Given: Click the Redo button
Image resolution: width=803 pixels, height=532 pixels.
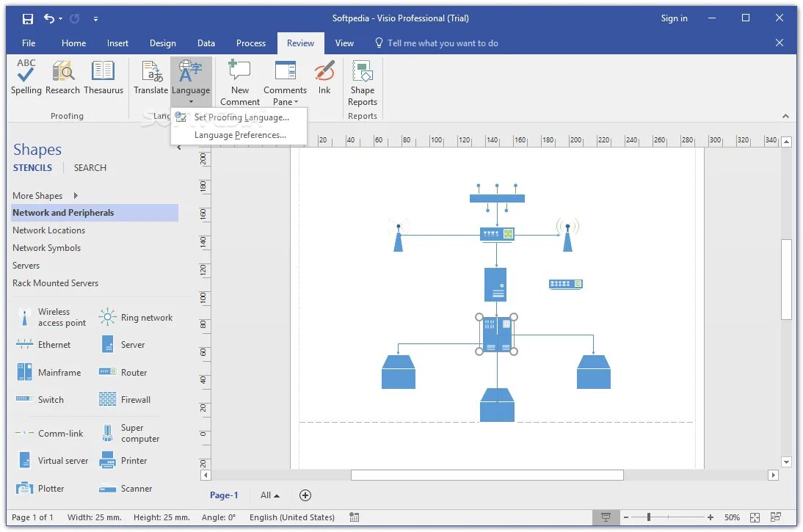Looking at the screenshot, I should click(x=75, y=18).
